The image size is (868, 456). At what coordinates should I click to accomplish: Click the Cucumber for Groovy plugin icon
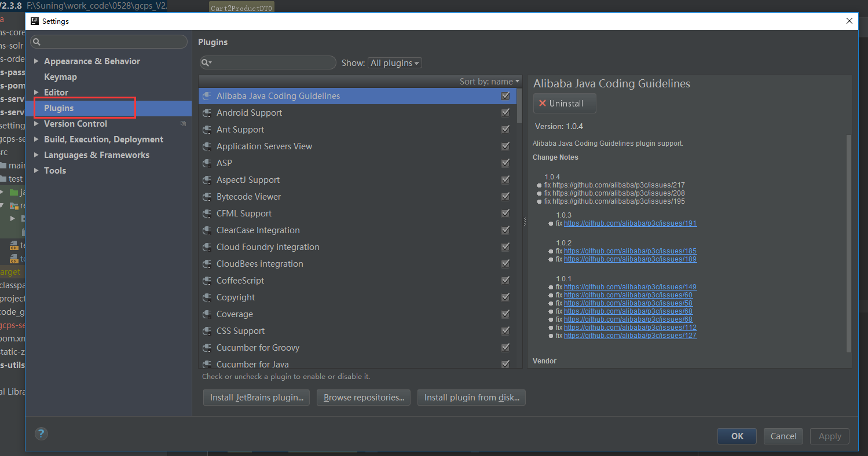(x=207, y=348)
